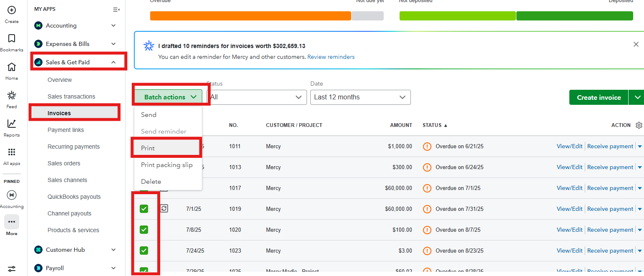Image resolution: width=644 pixels, height=276 pixels.
Task: Open Sales orders page
Action: (64, 163)
